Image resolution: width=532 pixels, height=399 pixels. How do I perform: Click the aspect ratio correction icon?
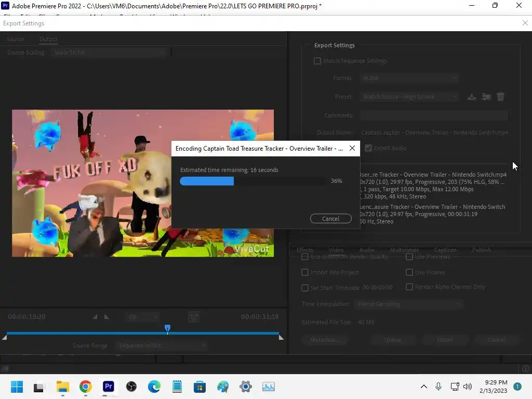[194, 317]
